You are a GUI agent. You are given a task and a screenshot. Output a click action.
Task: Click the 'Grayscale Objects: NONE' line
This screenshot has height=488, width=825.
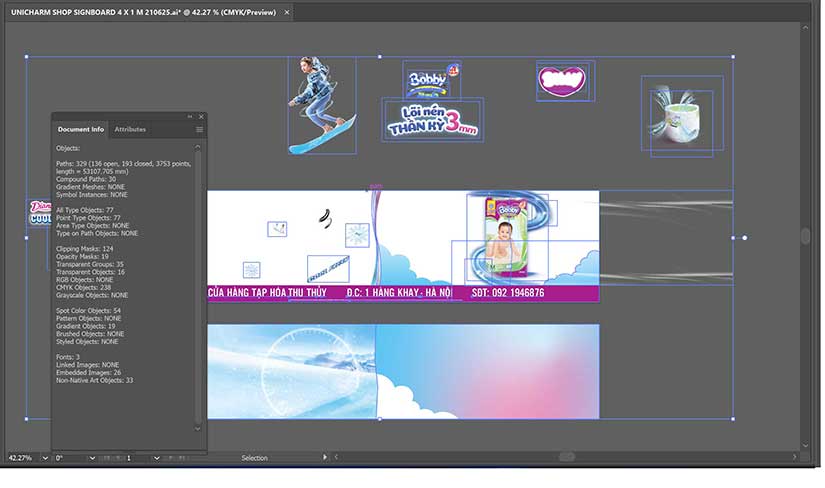[x=92, y=295]
